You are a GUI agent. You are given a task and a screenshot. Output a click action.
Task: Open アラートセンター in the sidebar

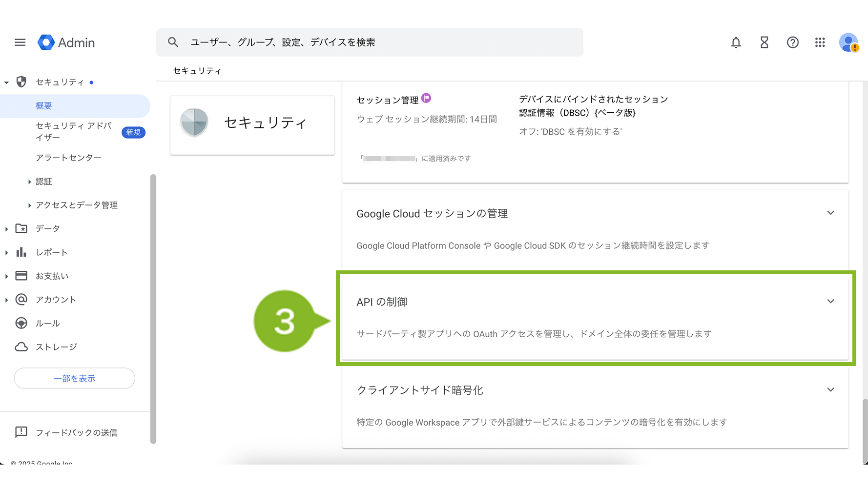68,158
